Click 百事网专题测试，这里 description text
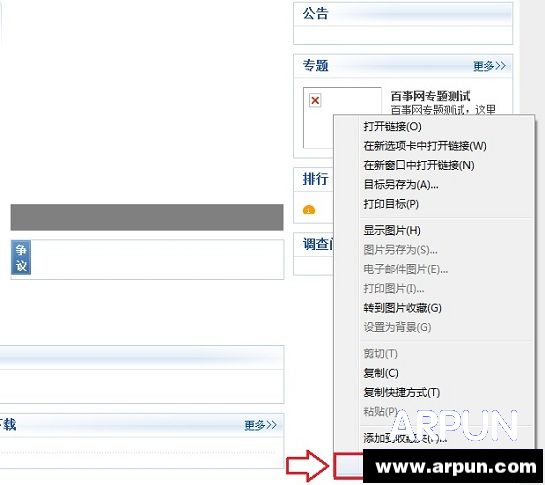Viewport: 545px width, 485px height. (444, 110)
